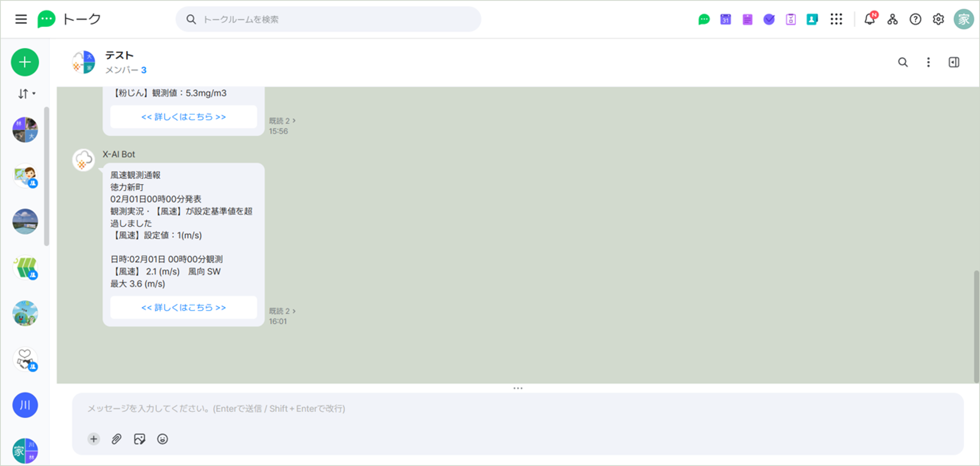Expand read count for 16:01 message
Viewport: 980px width, 466px height.
coord(282,311)
